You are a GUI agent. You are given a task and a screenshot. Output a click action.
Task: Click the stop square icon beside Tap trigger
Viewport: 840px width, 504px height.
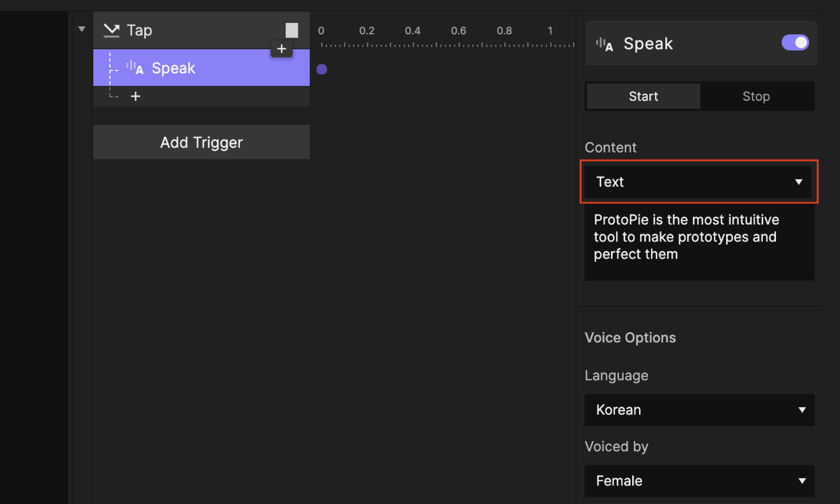tap(292, 30)
